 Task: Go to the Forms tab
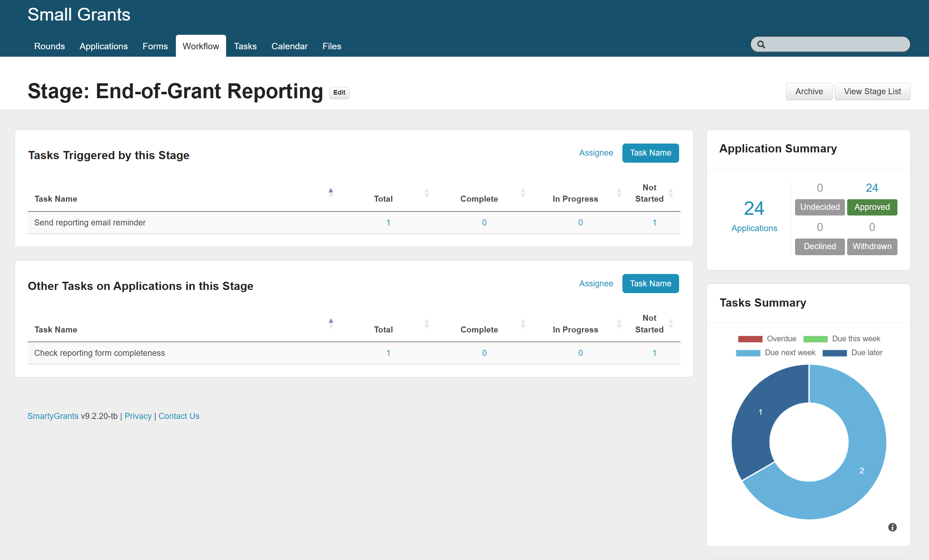[155, 46]
